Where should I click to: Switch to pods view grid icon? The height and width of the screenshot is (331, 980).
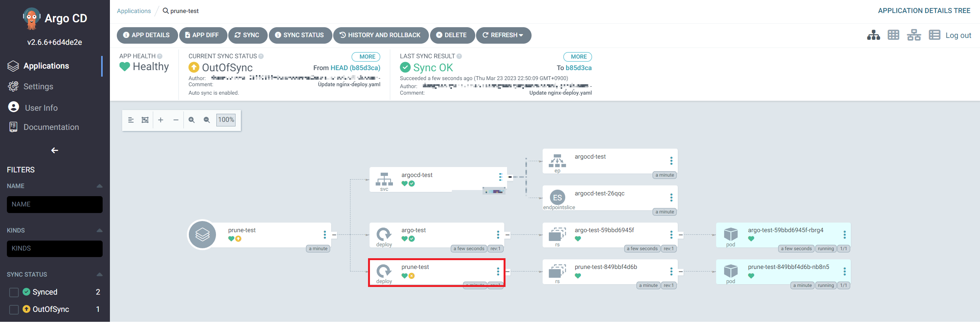[893, 35]
